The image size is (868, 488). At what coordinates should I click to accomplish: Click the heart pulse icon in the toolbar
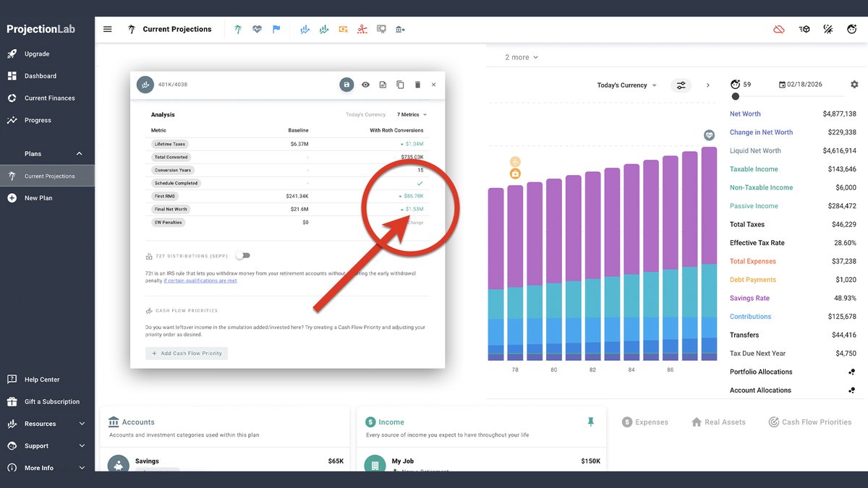pyautogui.click(x=257, y=30)
